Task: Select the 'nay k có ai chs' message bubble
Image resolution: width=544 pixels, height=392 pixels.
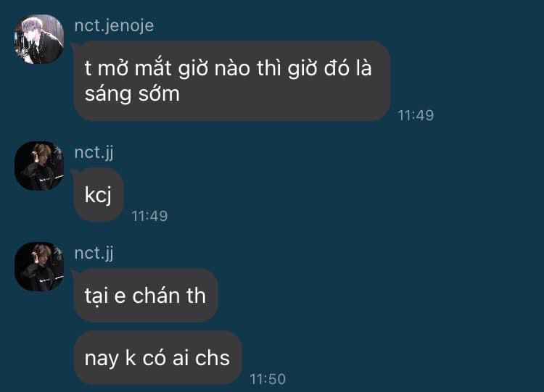Action: (x=158, y=358)
